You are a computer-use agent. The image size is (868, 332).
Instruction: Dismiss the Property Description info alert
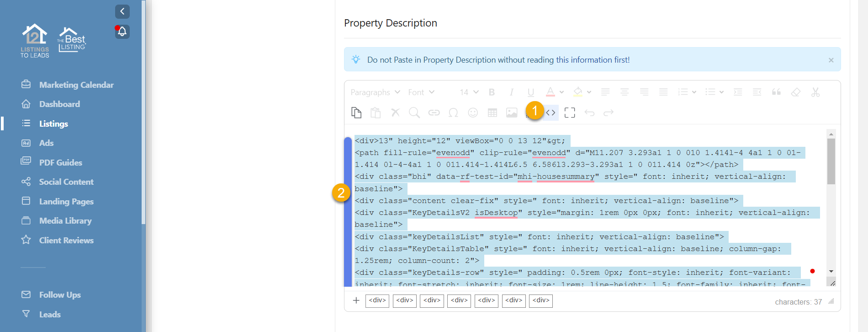tap(831, 60)
